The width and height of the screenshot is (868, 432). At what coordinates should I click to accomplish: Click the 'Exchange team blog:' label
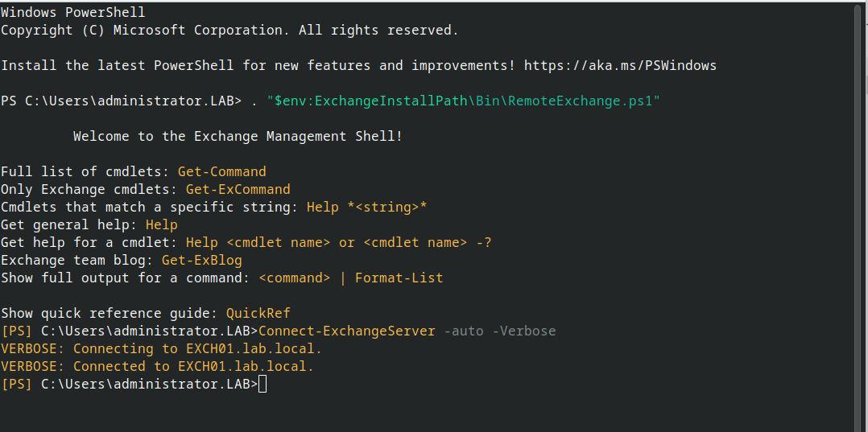77,260
